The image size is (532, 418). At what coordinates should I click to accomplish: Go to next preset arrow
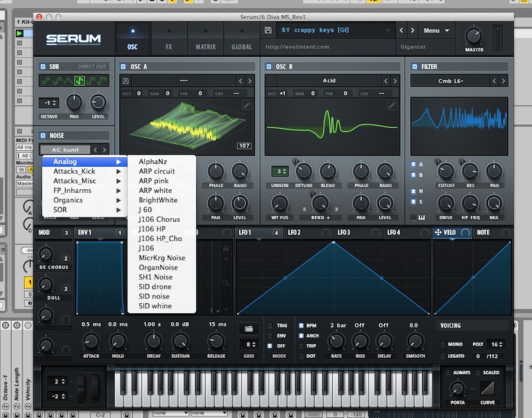(413, 30)
